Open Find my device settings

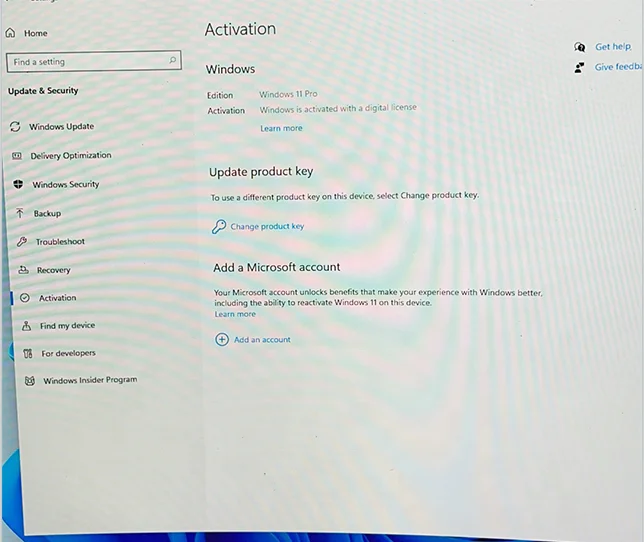click(x=67, y=326)
